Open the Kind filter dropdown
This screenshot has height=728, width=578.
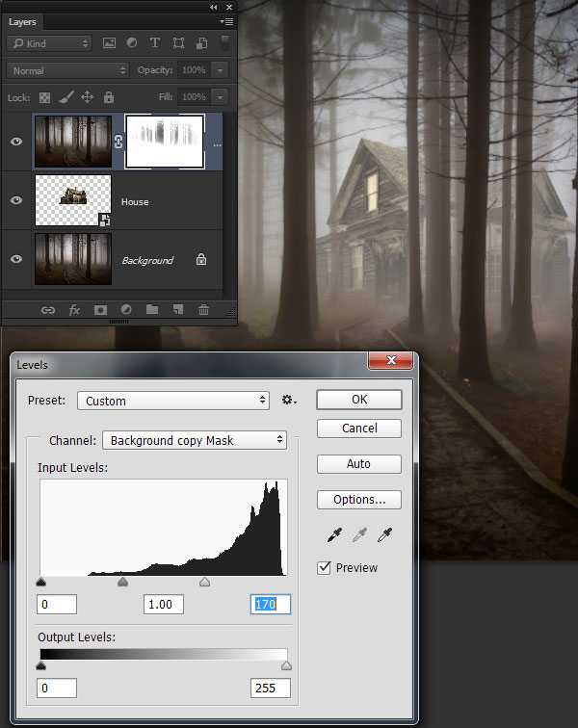point(49,43)
